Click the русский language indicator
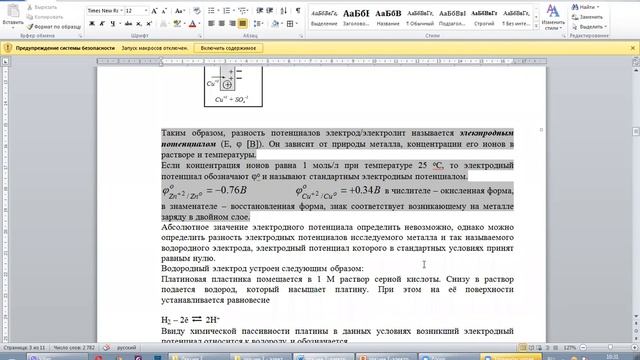 127,348
